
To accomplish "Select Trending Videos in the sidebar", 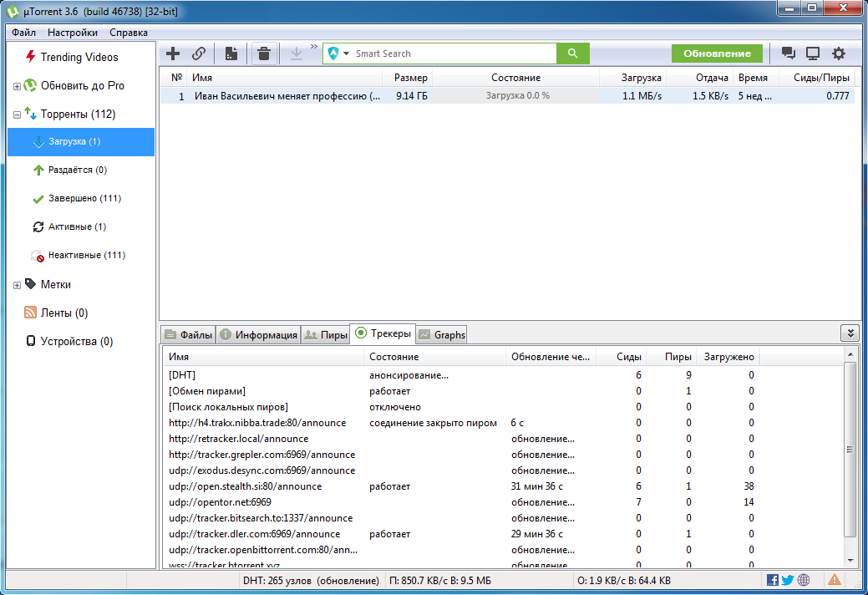I will click(x=79, y=57).
